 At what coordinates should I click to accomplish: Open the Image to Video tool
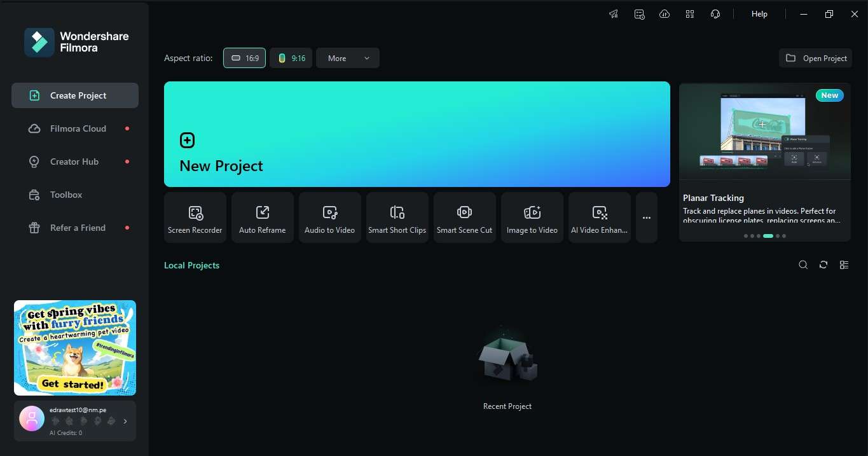[x=532, y=218]
